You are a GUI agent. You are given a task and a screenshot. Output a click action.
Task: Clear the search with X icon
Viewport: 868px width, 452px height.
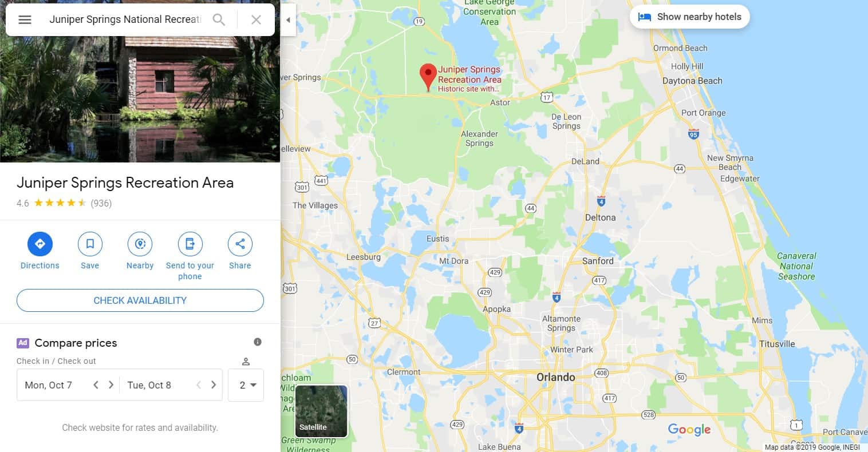click(256, 19)
